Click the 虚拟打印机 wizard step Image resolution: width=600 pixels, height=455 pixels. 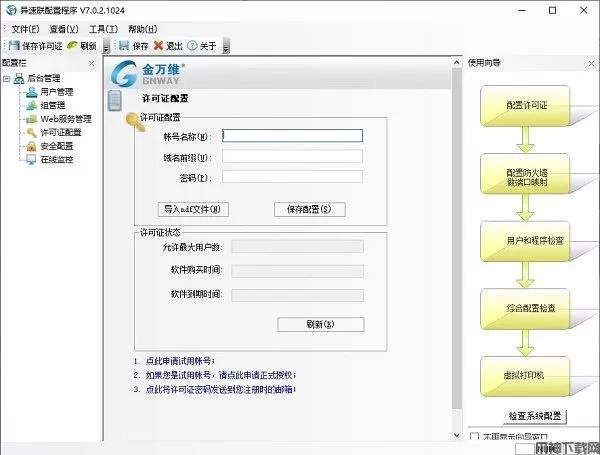[525, 376]
